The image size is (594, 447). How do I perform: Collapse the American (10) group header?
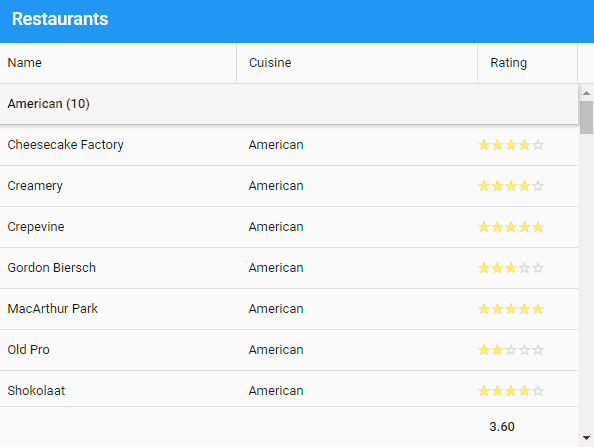coord(289,104)
